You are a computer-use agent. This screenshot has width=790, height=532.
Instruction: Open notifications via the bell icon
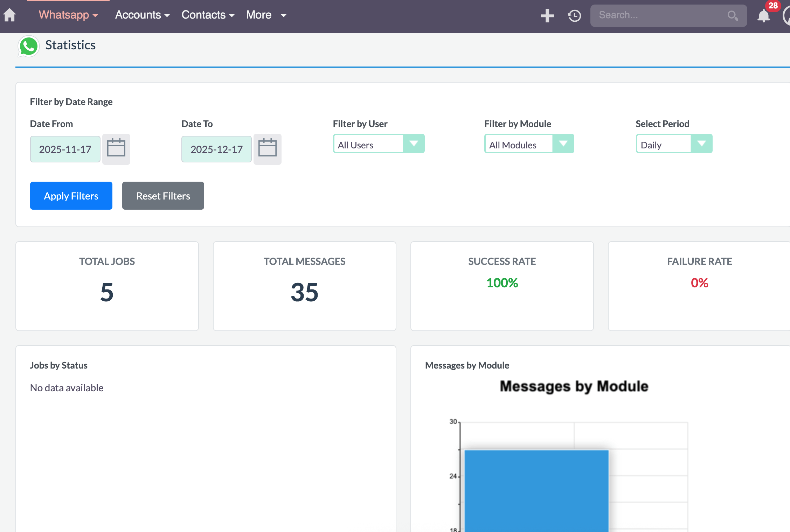tap(764, 16)
